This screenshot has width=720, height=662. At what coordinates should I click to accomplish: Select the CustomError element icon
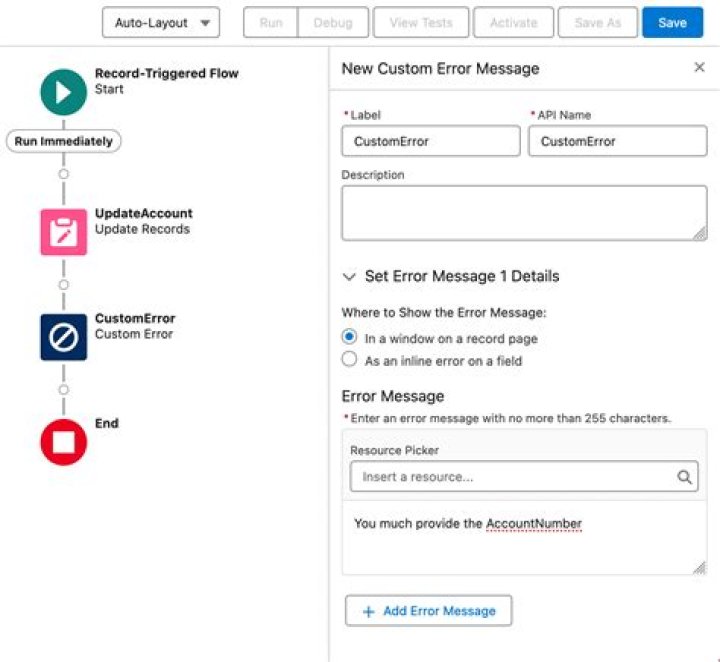click(63, 337)
